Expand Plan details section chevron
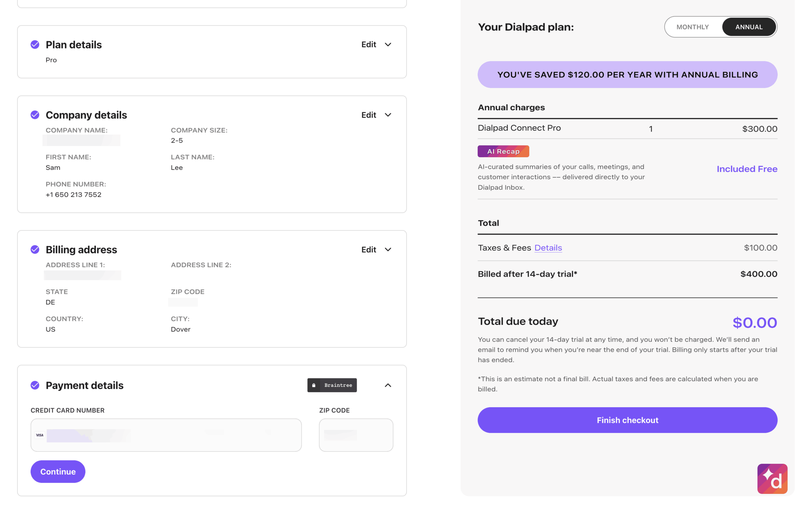The height and width of the screenshot is (507, 812). point(388,45)
